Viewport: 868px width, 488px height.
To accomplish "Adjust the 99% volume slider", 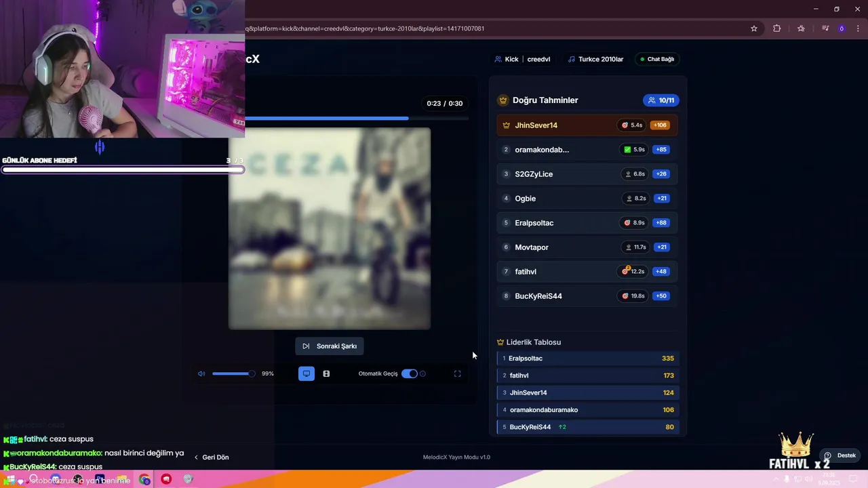I will tap(233, 373).
